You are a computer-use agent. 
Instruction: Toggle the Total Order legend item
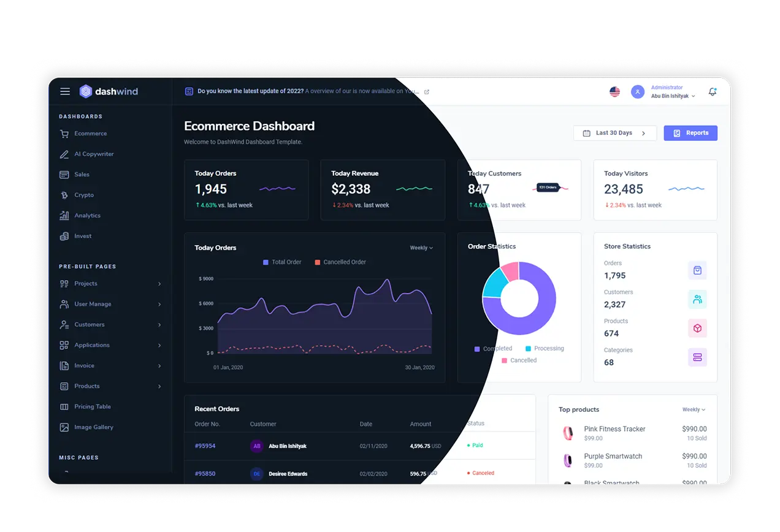(282, 262)
